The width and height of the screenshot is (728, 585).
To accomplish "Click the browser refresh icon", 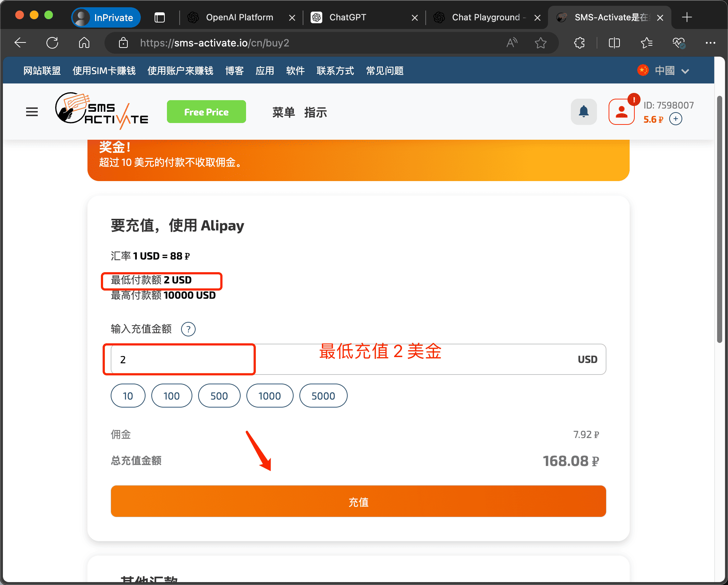I will click(x=52, y=43).
